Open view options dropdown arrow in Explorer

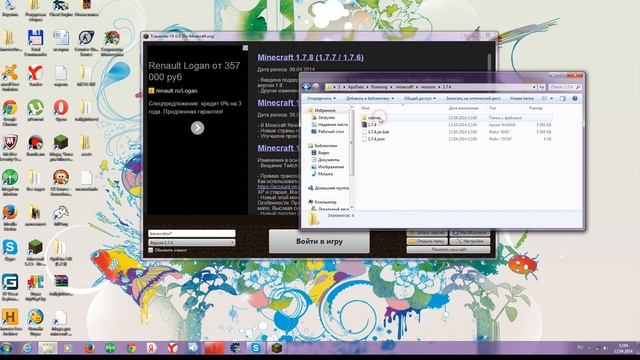(551, 98)
